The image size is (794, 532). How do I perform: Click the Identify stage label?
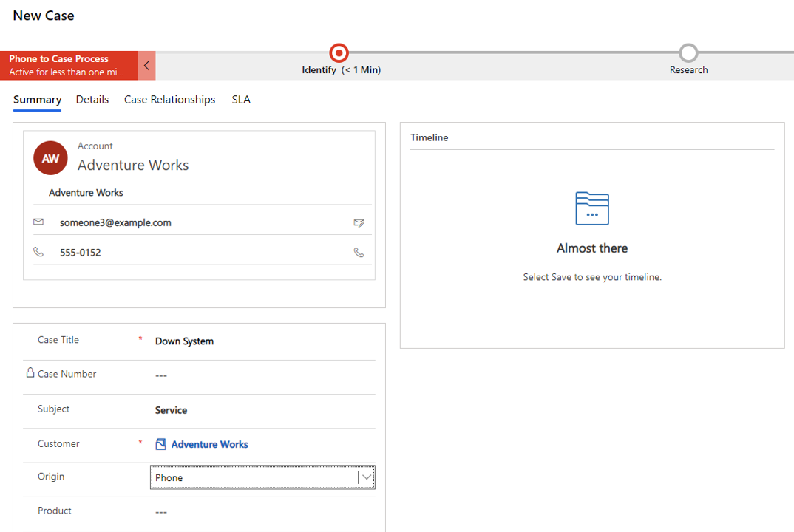(342, 70)
